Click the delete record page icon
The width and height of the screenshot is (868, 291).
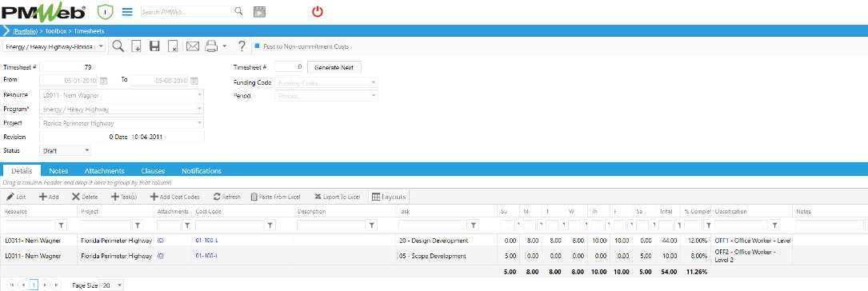tap(173, 47)
